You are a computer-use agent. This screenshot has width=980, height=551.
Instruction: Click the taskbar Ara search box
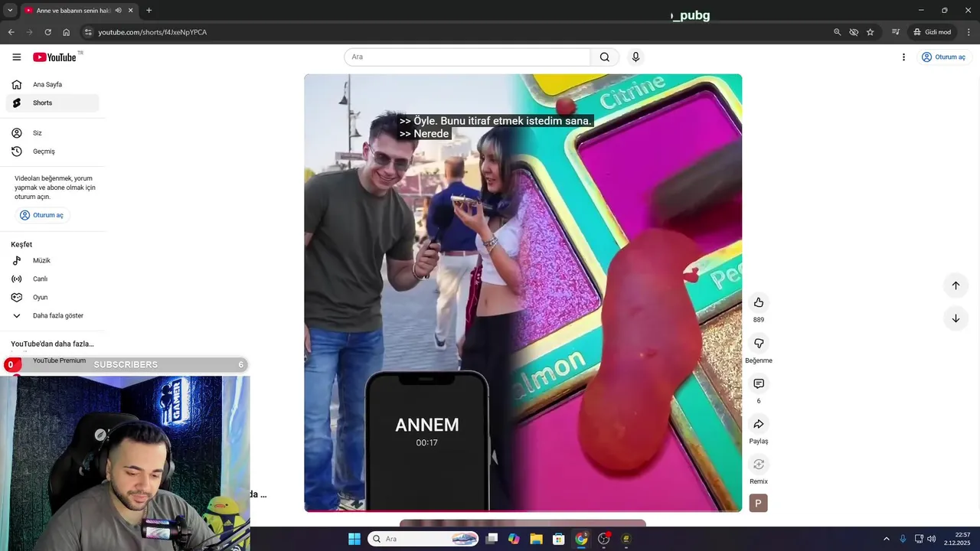point(423,539)
